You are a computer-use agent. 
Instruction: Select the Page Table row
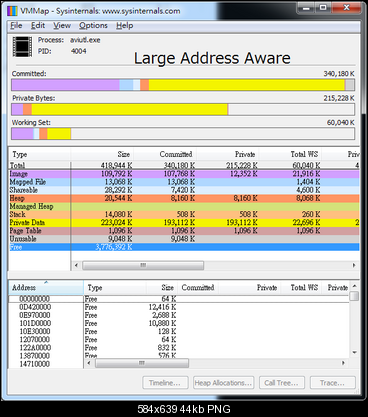tap(184, 231)
